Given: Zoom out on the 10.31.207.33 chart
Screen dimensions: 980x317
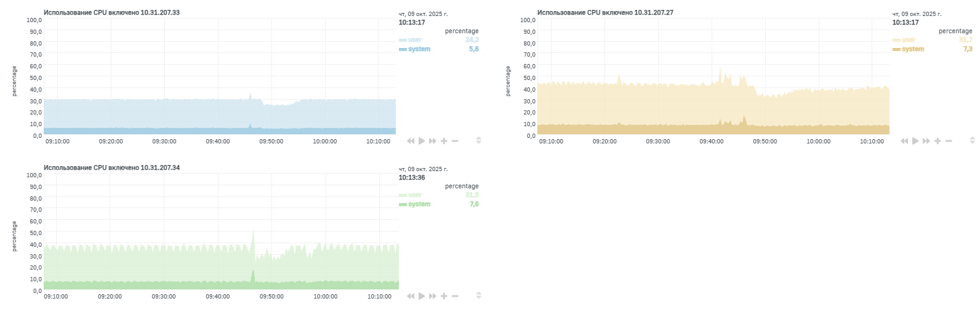Looking at the screenshot, I should point(455,141).
